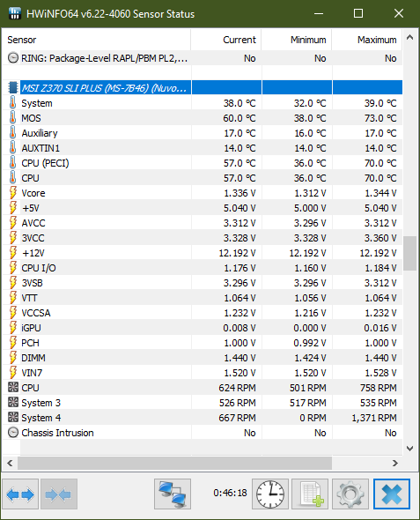Click the Maximum column header
Image resolution: width=420 pixels, height=520 pixels.
[x=367, y=40]
